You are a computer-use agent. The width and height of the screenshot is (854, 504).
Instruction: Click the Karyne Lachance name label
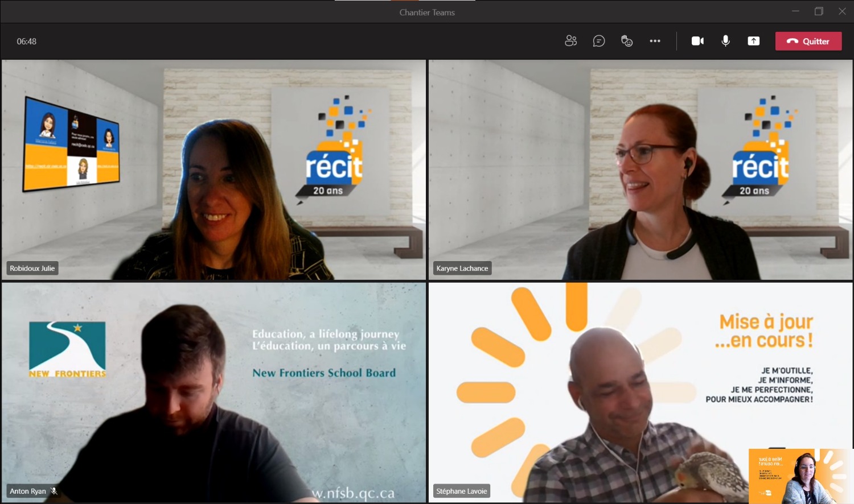(x=462, y=268)
